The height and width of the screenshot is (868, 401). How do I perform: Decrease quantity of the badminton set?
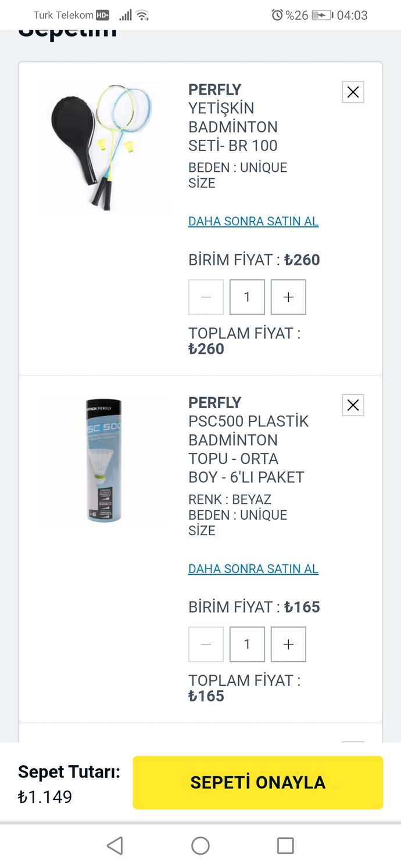click(206, 297)
